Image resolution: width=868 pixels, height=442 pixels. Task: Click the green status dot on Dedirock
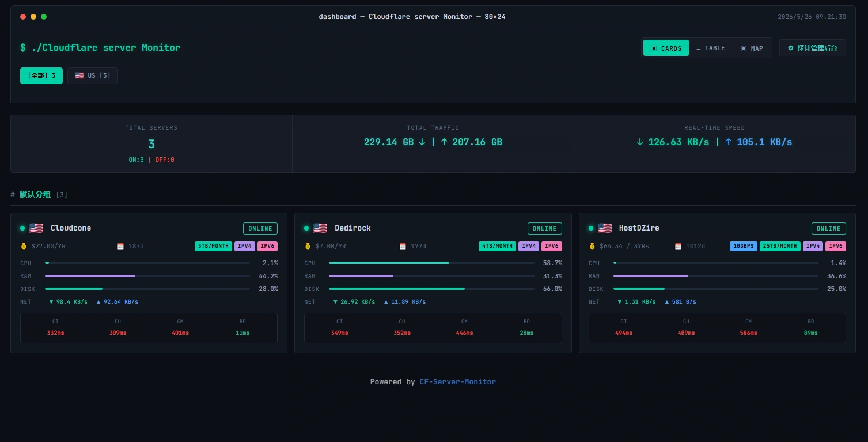306,228
